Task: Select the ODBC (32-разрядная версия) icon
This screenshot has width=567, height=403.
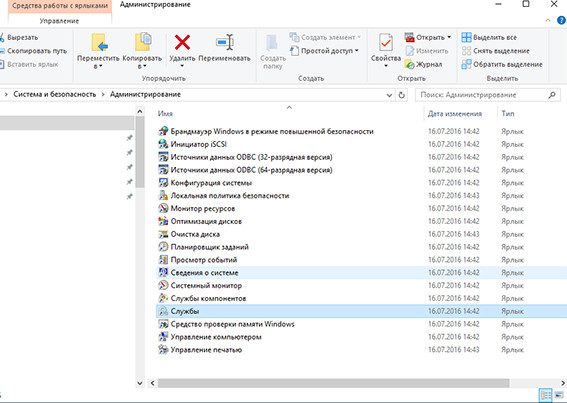Action: tap(163, 157)
